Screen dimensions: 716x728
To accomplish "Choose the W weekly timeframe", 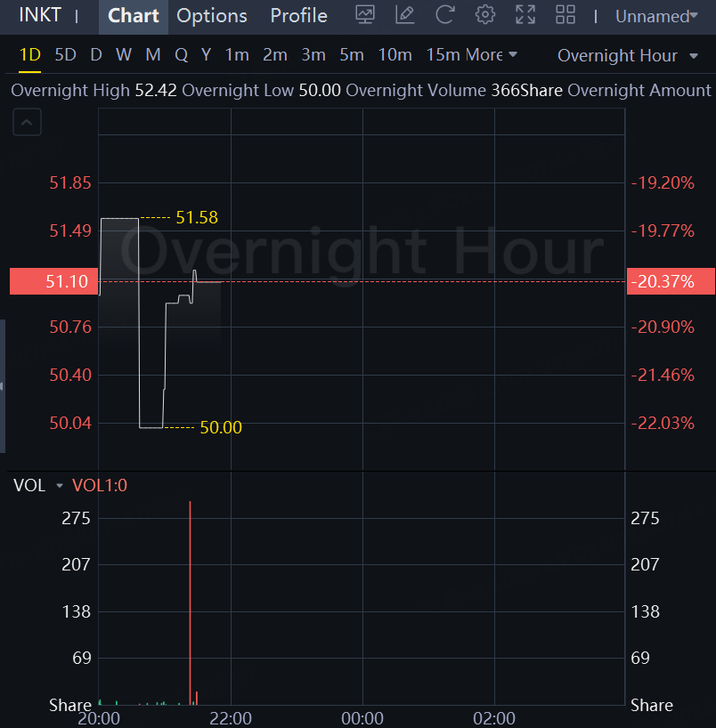I will click(x=124, y=55).
